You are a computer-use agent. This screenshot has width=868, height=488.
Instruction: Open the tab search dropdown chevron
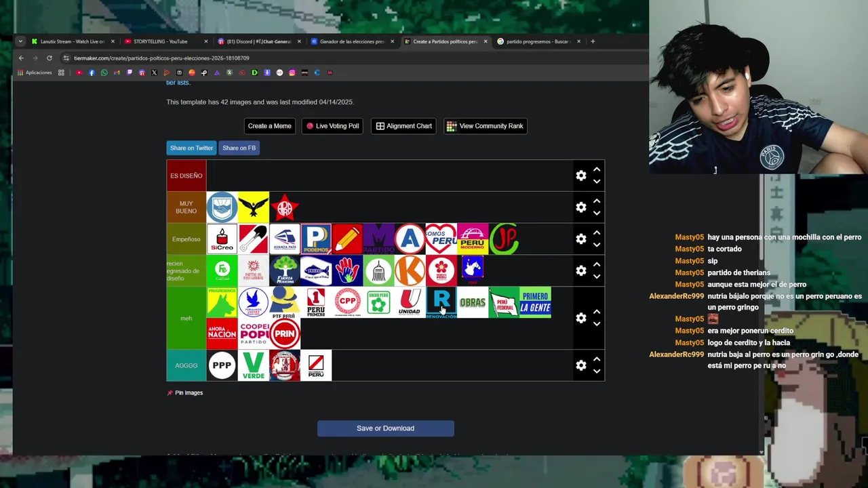pyautogui.click(x=20, y=41)
